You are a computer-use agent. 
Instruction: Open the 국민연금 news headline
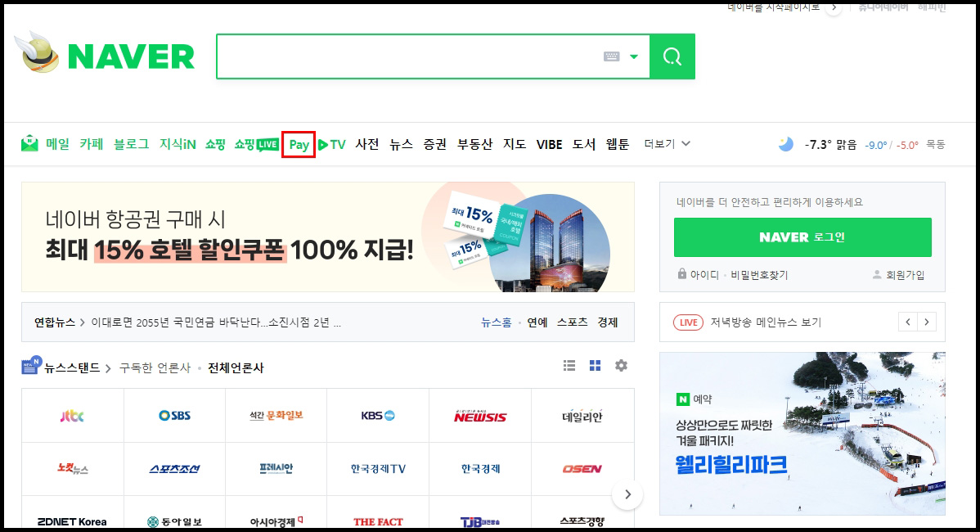[216, 322]
